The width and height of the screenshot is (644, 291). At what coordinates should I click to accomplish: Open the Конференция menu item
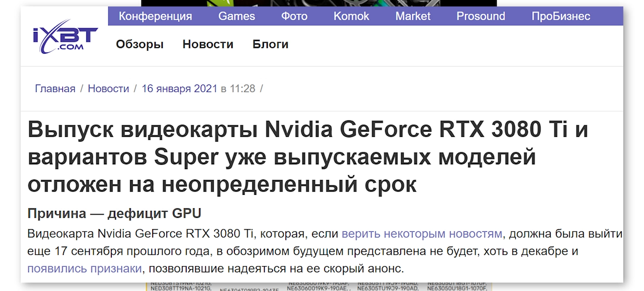(155, 16)
